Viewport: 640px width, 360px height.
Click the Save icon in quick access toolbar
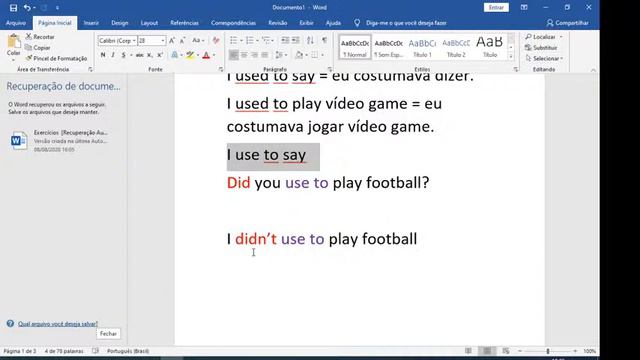tap(13, 7)
